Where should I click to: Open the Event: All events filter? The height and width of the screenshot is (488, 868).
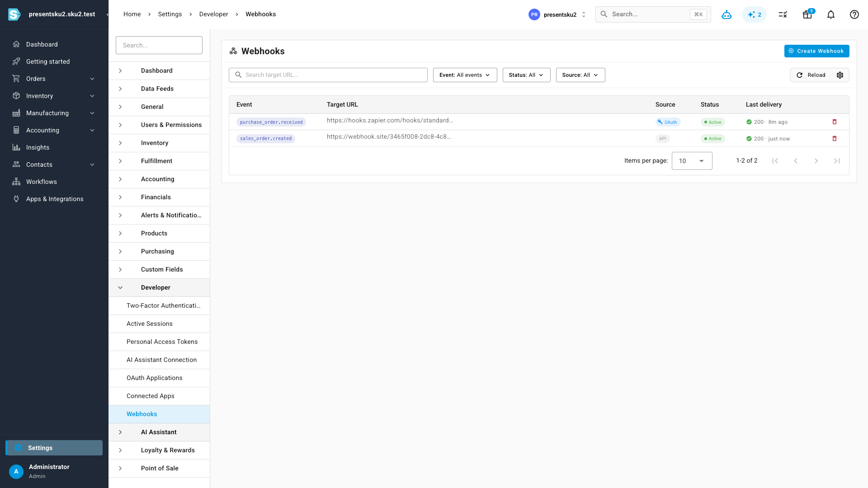[x=465, y=75]
